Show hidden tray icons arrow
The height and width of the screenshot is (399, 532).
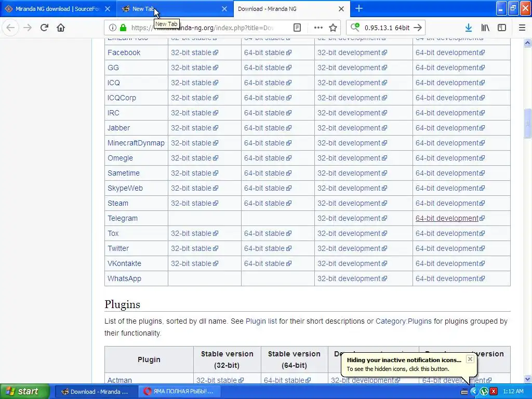tap(474, 392)
